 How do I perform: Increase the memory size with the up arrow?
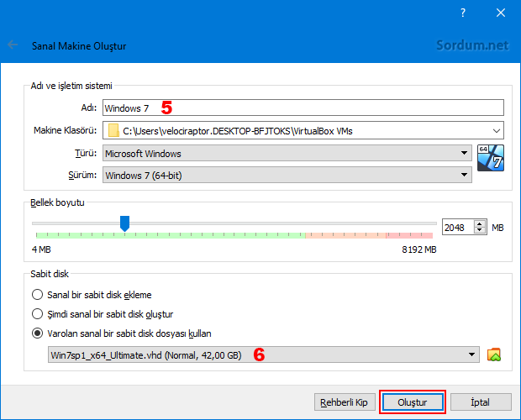[x=480, y=223]
